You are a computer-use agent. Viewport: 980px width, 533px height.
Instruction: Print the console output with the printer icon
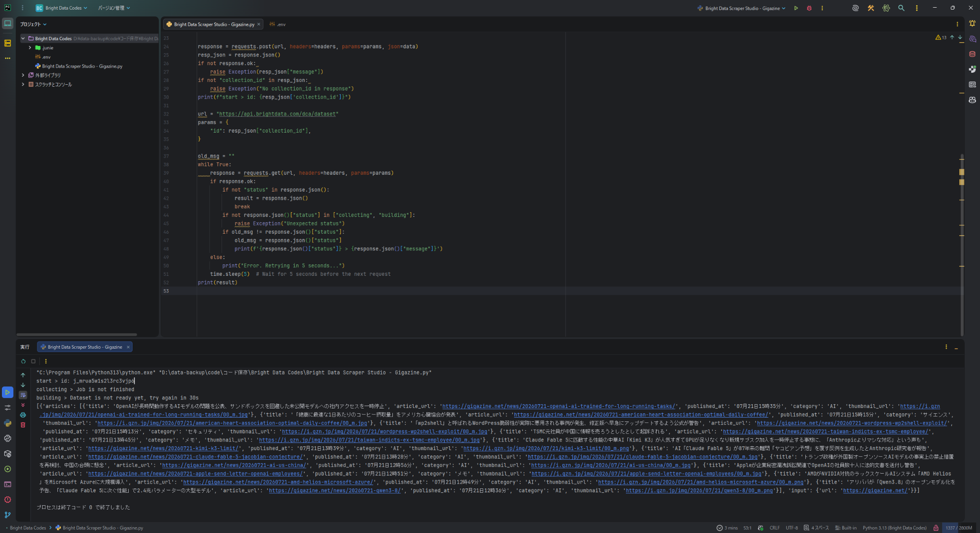[x=23, y=415]
